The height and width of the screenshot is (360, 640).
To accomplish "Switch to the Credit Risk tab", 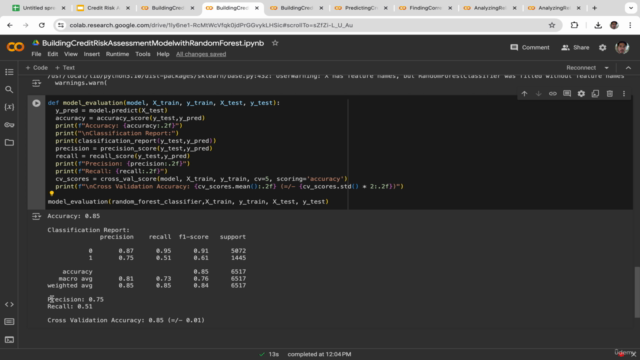I will click(x=103, y=8).
